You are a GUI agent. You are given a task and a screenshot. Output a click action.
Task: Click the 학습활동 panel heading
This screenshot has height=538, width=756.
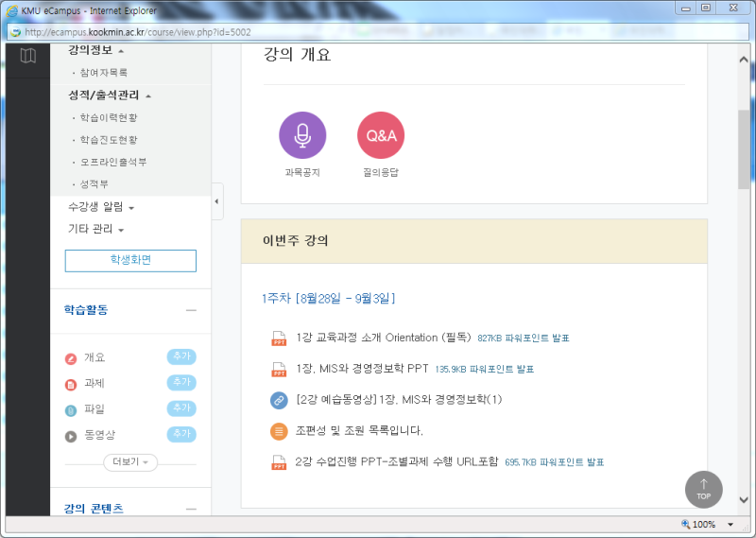86,310
